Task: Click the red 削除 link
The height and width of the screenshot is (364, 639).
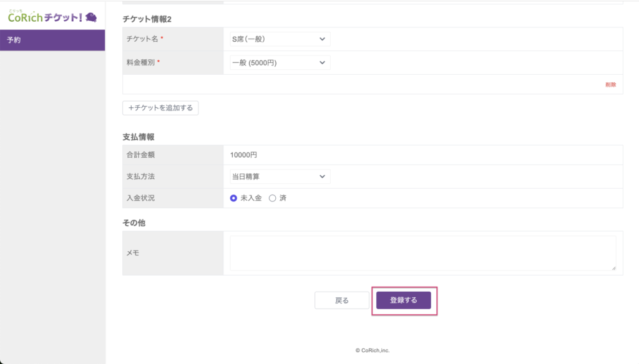Action: (x=610, y=85)
